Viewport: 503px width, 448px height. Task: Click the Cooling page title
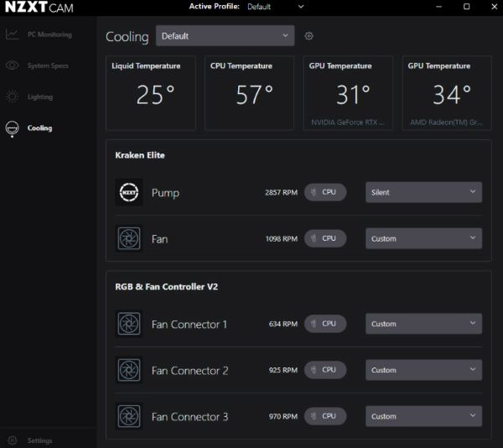tap(127, 37)
